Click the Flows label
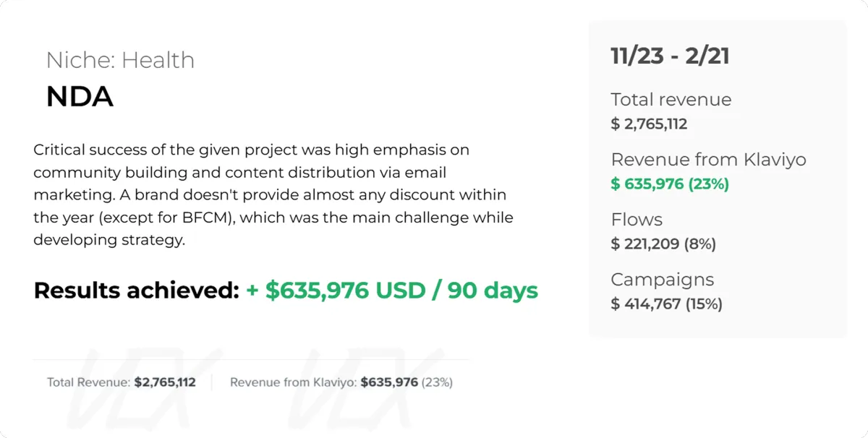 (x=637, y=220)
